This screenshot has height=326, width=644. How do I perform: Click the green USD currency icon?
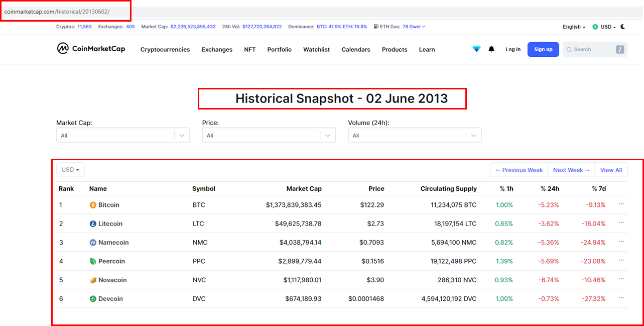pos(595,27)
